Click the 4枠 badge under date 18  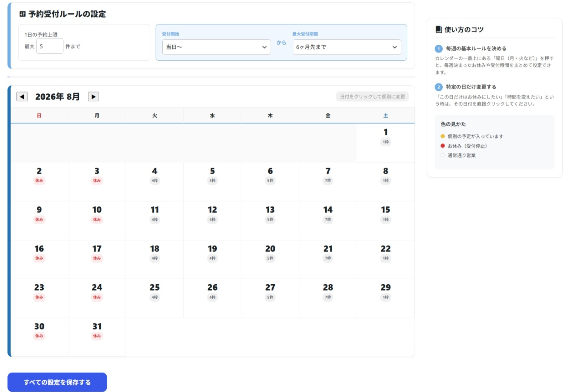point(155,258)
